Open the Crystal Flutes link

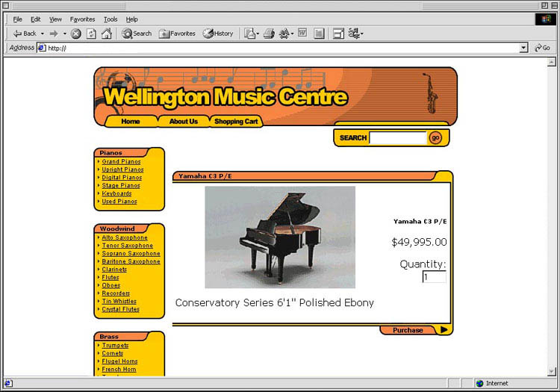pyautogui.click(x=120, y=309)
